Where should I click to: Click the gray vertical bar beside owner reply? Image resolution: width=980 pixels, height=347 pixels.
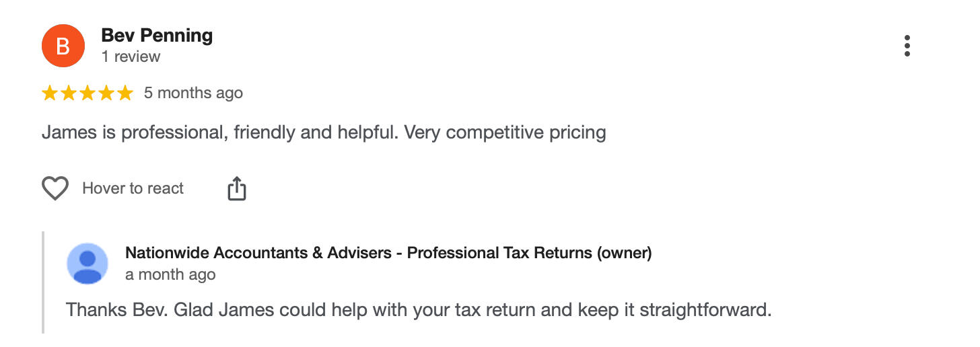tap(44, 282)
